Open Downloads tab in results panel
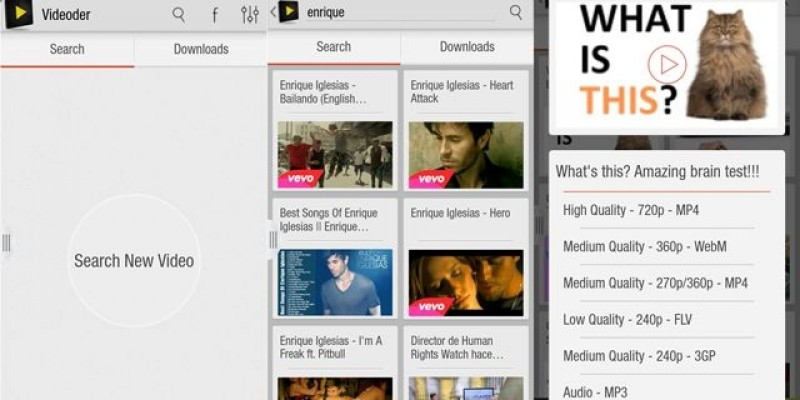The width and height of the screenshot is (800, 400). tap(467, 47)
